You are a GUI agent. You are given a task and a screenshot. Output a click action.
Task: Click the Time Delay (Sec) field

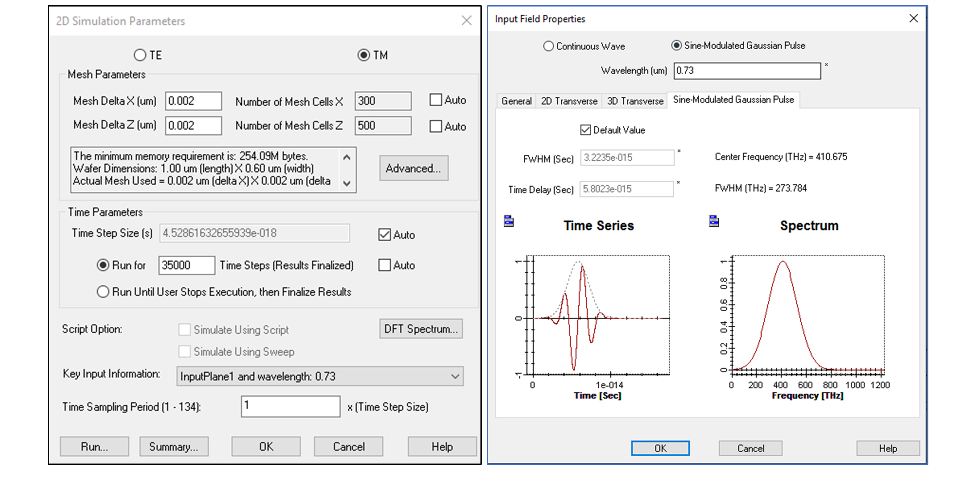point(627,189)
